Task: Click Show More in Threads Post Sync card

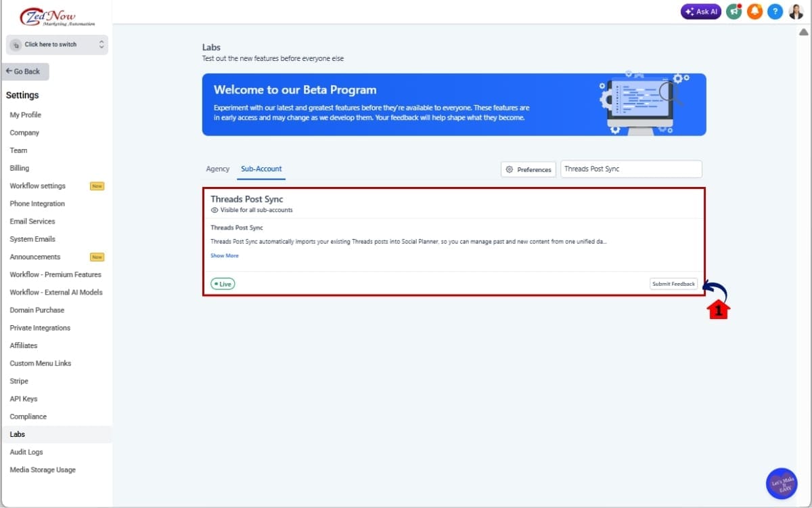Action: (225, 255)
